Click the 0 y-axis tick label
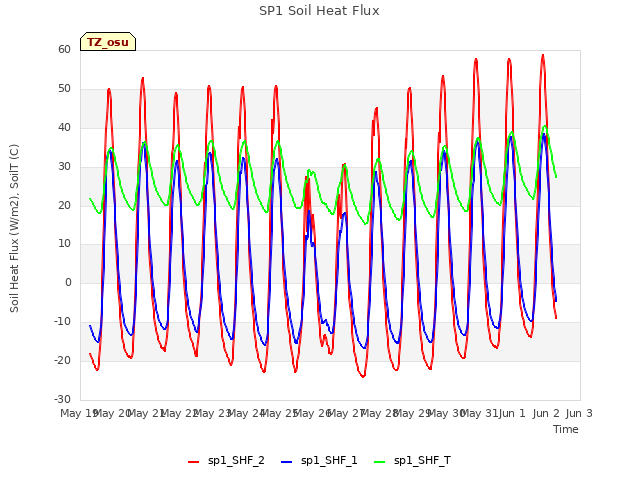Screen dimensions: 640x480 point(68,282)
